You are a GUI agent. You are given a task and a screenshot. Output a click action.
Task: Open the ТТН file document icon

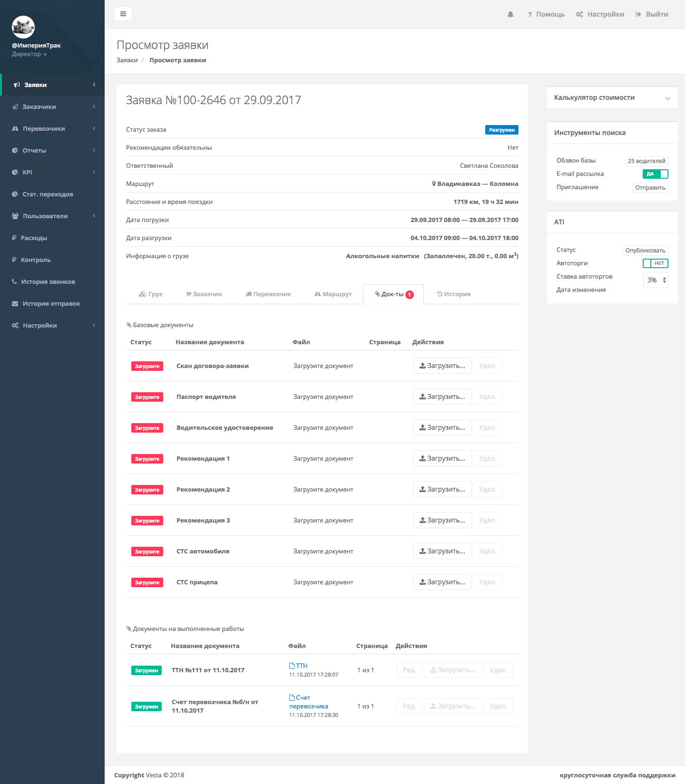(x=292, y=666)
